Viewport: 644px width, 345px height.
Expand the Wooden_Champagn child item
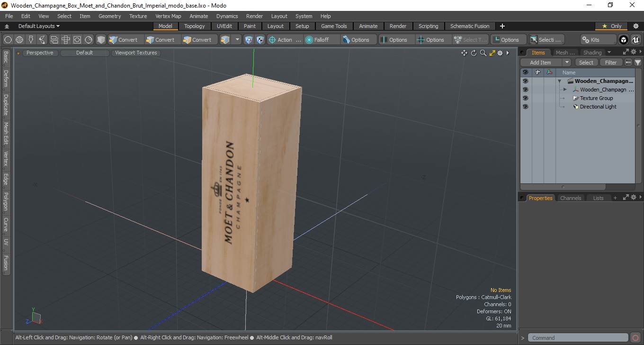(x=565, y=90)
